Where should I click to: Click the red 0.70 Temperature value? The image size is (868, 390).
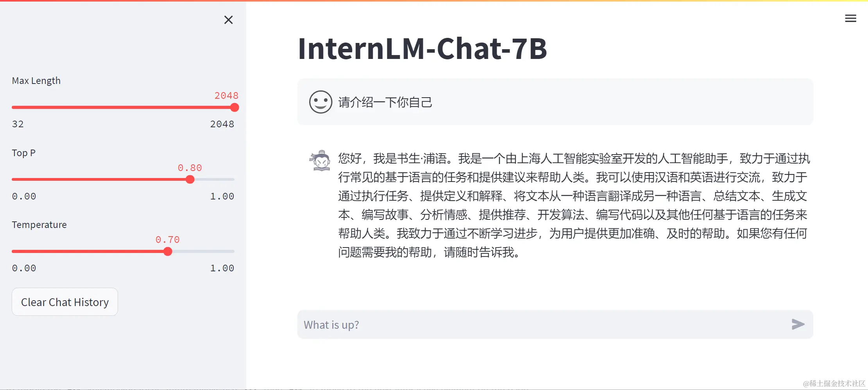(x=168, y=240)
